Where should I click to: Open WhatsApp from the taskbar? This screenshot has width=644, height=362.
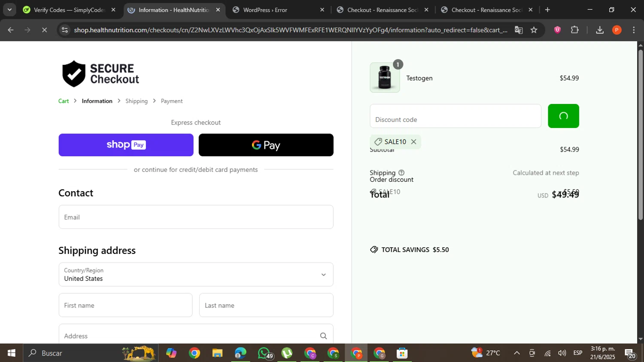[264, 353]
